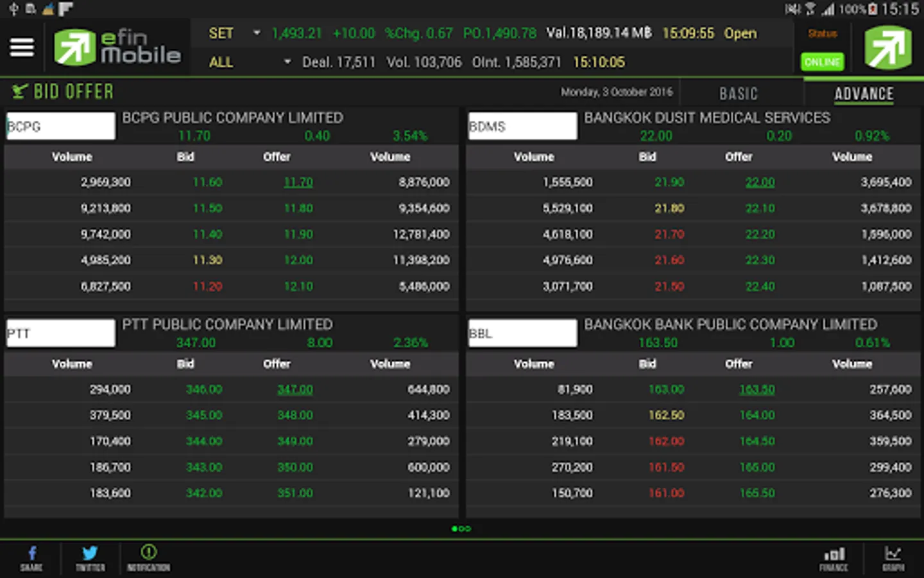The width and height of the screenshot is (924, 578).
Task: Select BDMS bid price 21.90
Action: tap(669, 182)
